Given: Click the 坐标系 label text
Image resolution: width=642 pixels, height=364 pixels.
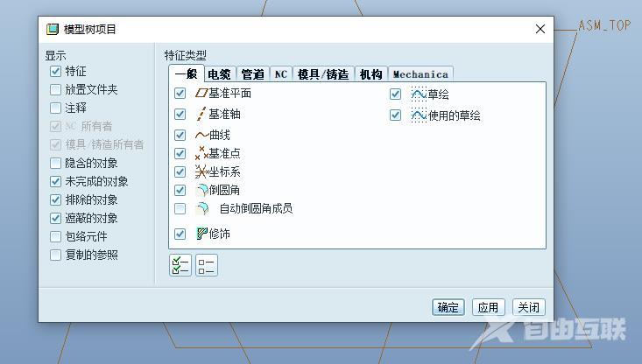Looking at the screenshot, I should click(x=225, y=171).
